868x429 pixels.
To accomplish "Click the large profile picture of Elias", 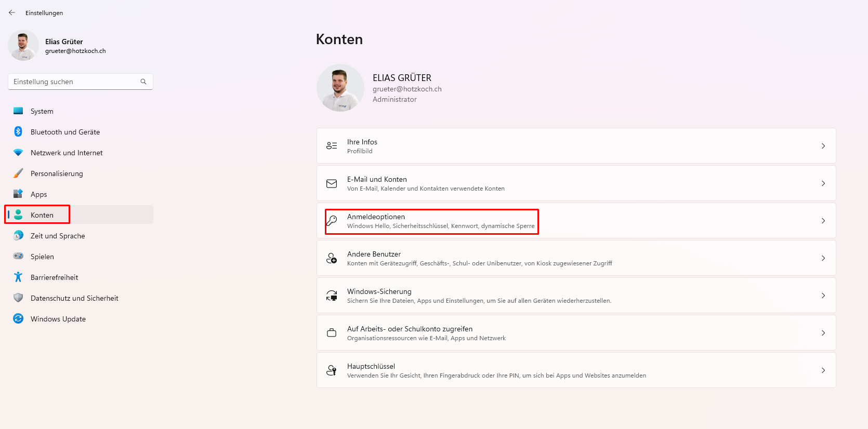I will pos(340,88).
